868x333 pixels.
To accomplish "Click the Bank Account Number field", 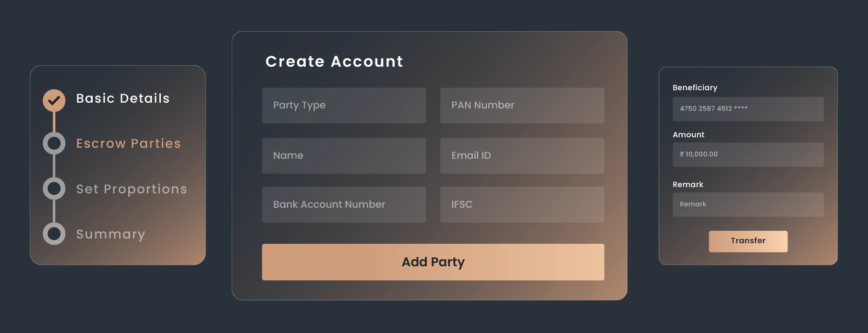I will coord(344,204).
